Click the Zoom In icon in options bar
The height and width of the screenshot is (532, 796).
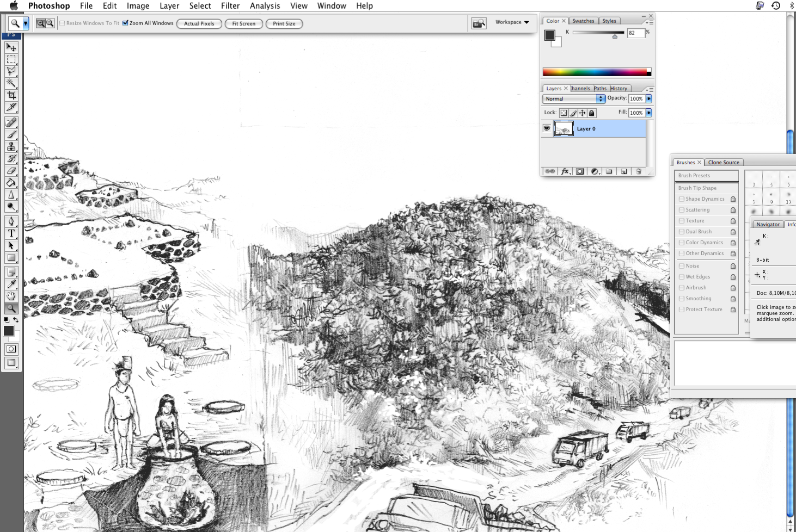[41, 23]
